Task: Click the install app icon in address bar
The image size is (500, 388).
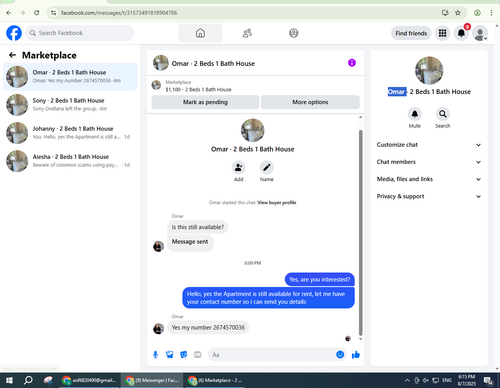Action: (445, 13)
